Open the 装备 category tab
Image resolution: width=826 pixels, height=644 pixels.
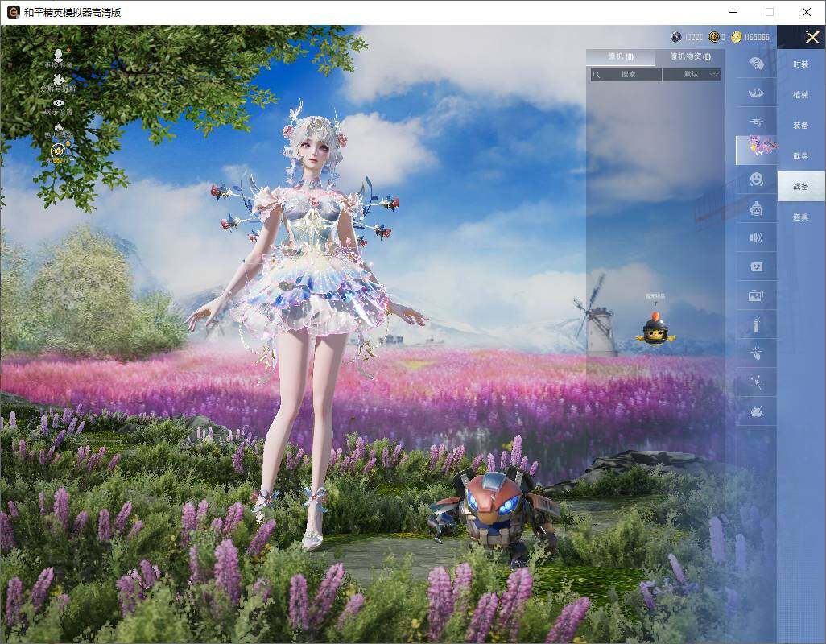[801, 126]
